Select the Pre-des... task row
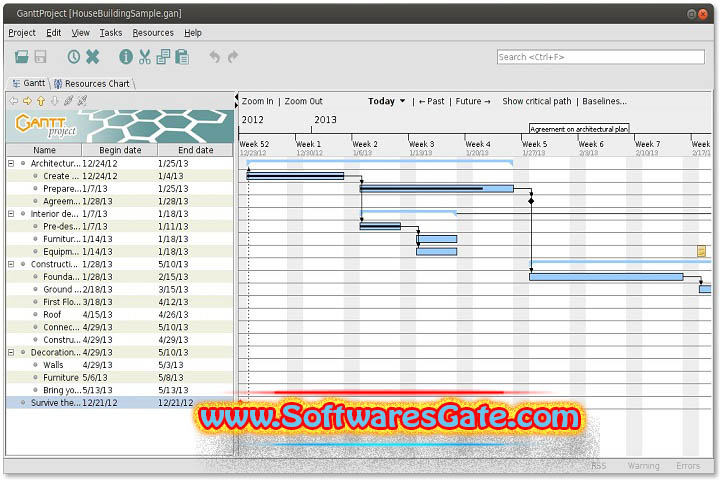This screenshot has height=480, width=720. [x=120, y=226]
